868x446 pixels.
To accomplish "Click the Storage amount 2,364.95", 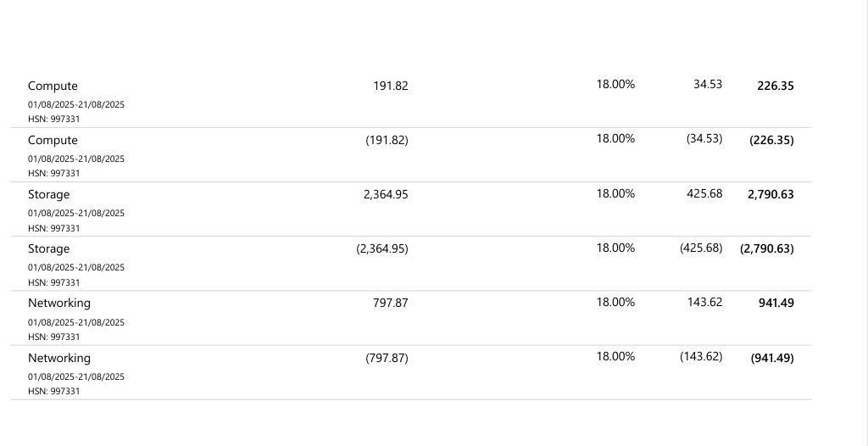I will click(x=386, y=194).
